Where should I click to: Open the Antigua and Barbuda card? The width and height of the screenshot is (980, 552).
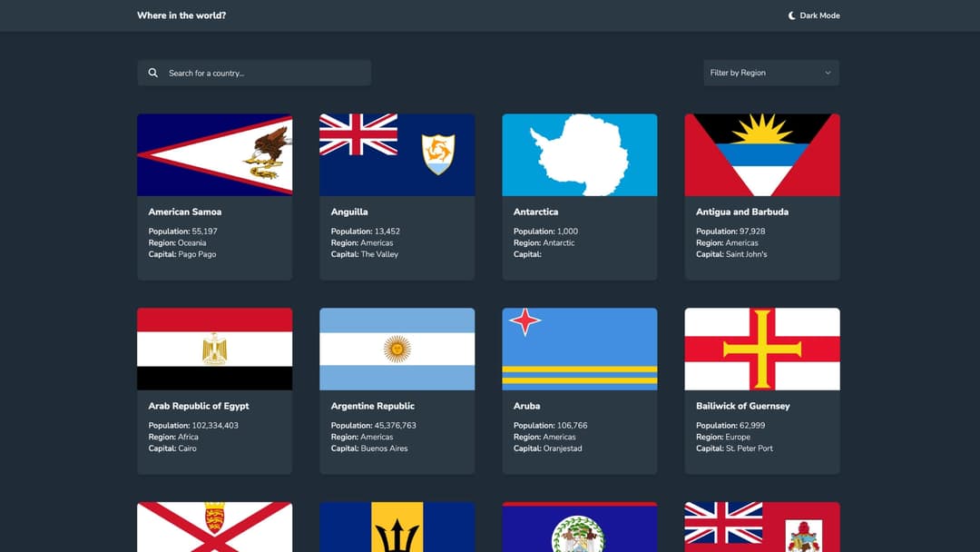pyautogui.click(x=762, y=195)
